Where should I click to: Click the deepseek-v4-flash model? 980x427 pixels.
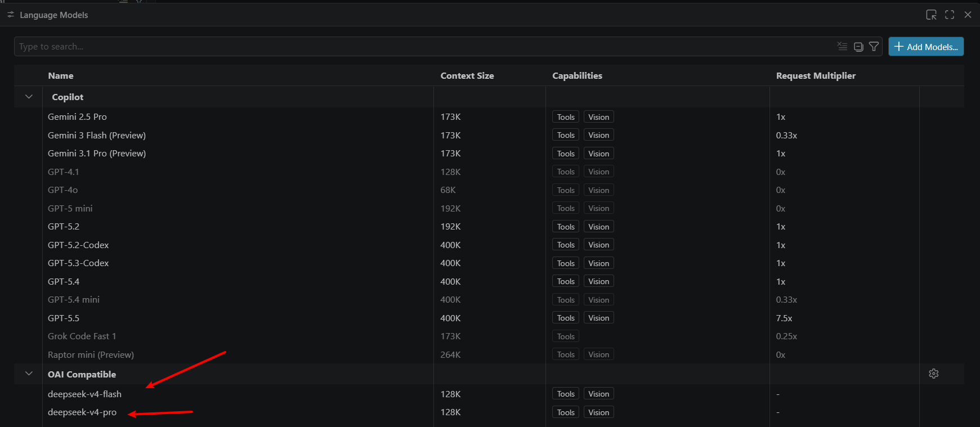tap(84, 394)
